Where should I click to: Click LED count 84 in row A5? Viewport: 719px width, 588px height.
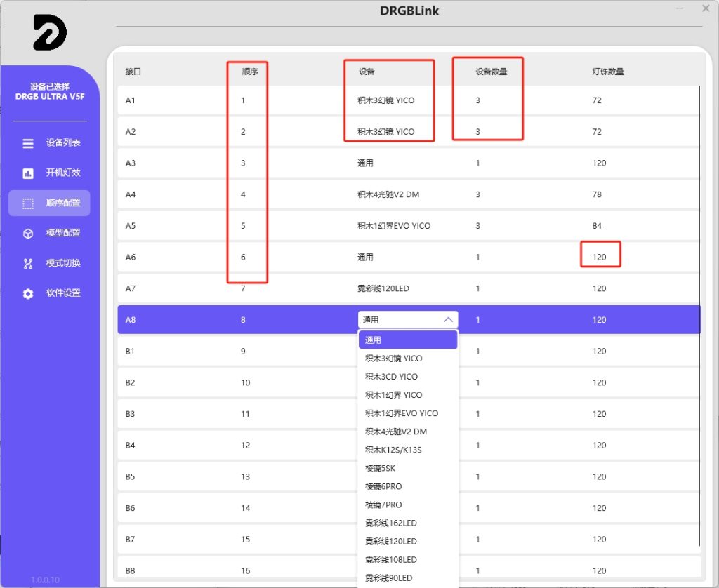coord(597,226)
